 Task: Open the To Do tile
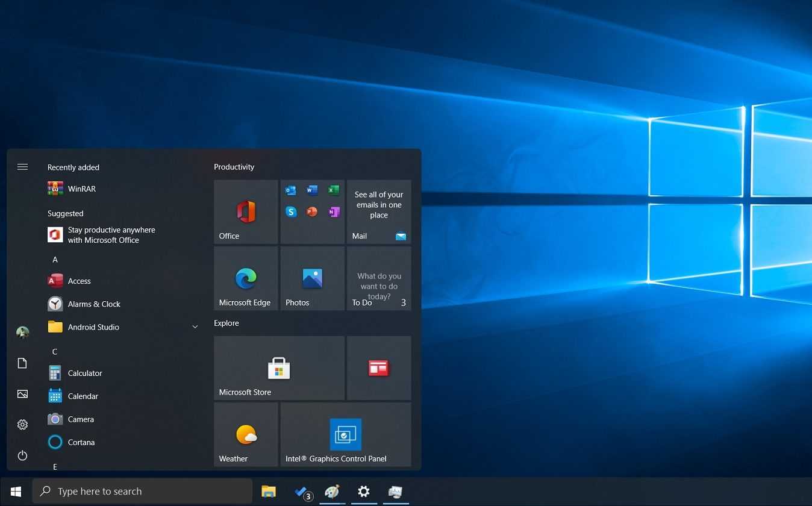tap(379, 278)
